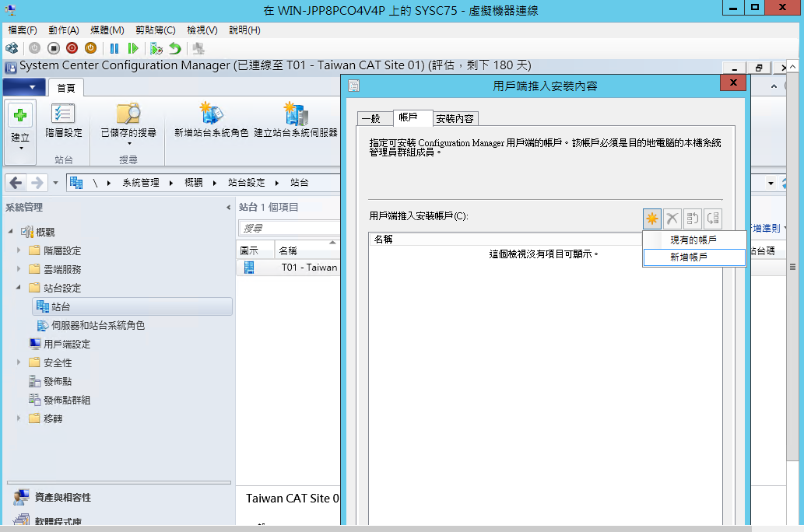This screenshot has width=804, height=532.
Task: Open the 動作(A) menu
Action: 64,30
